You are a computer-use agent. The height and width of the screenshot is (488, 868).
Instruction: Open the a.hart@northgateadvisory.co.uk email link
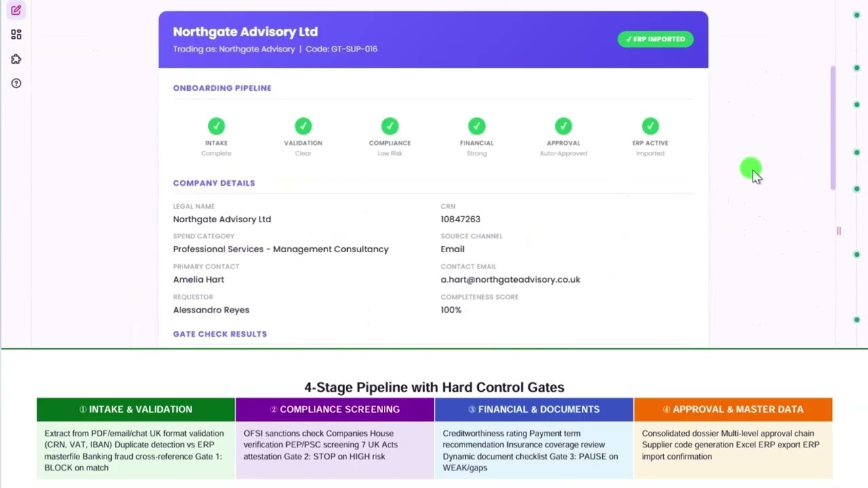tap(510, 279)
